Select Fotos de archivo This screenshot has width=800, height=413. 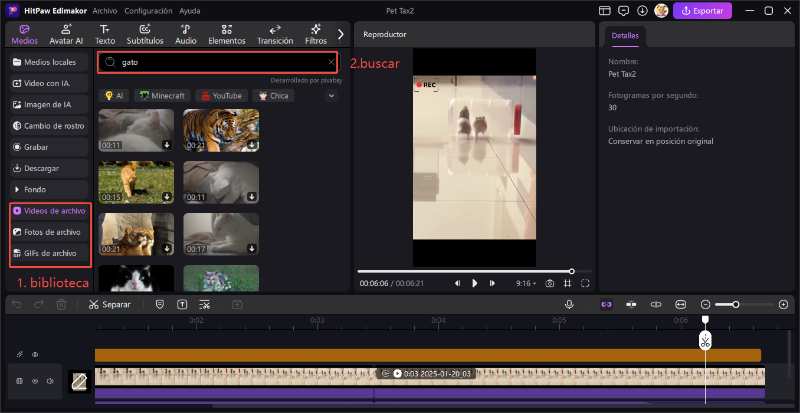coord(49,232)
